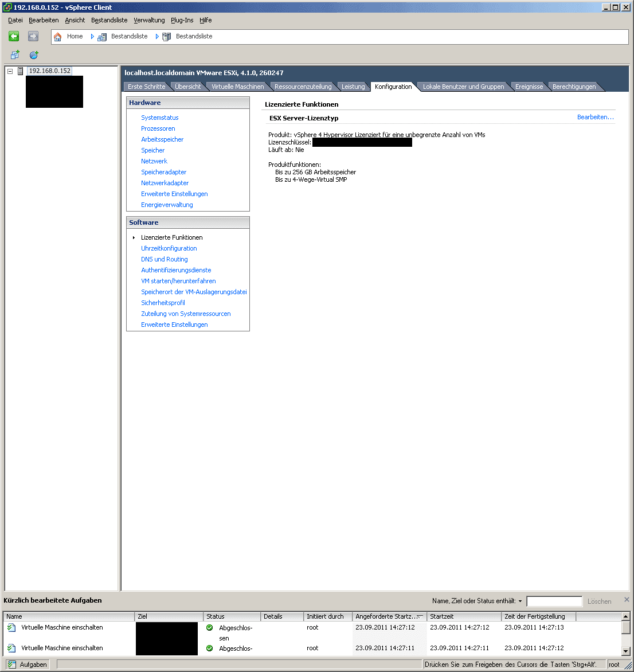The height and width of the screenshot is (672, 634).
Task: Click the new virtual machine toolbar icon
Action: click(x=15, y=55)
